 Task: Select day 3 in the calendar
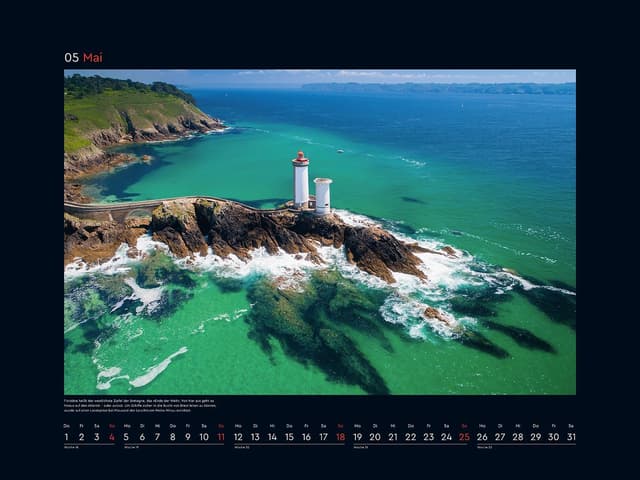point(97,437)
